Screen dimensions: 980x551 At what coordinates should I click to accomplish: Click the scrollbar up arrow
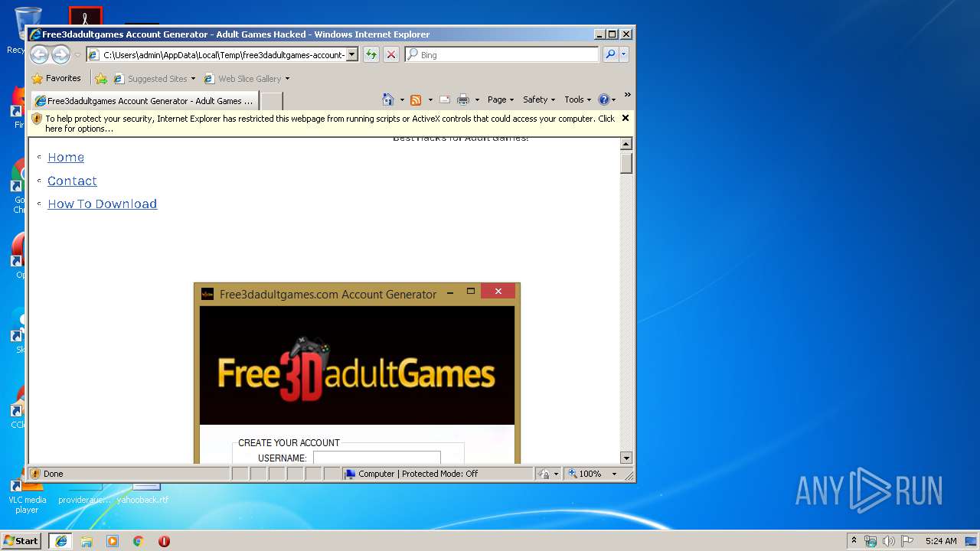tap(626, 144)
